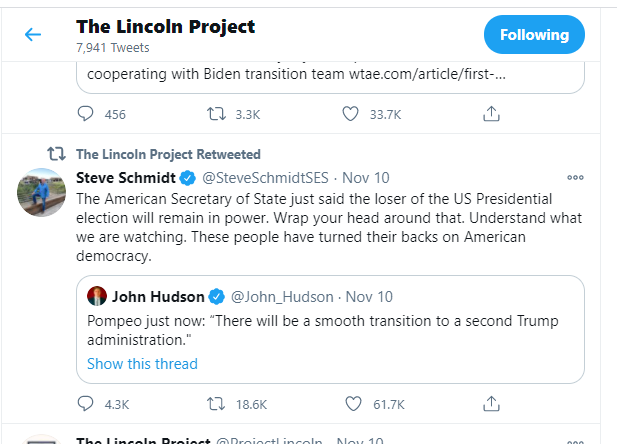Open @SteveSchmidtSES handle
This screenshot has height=444, width=617.
(267, 178)
